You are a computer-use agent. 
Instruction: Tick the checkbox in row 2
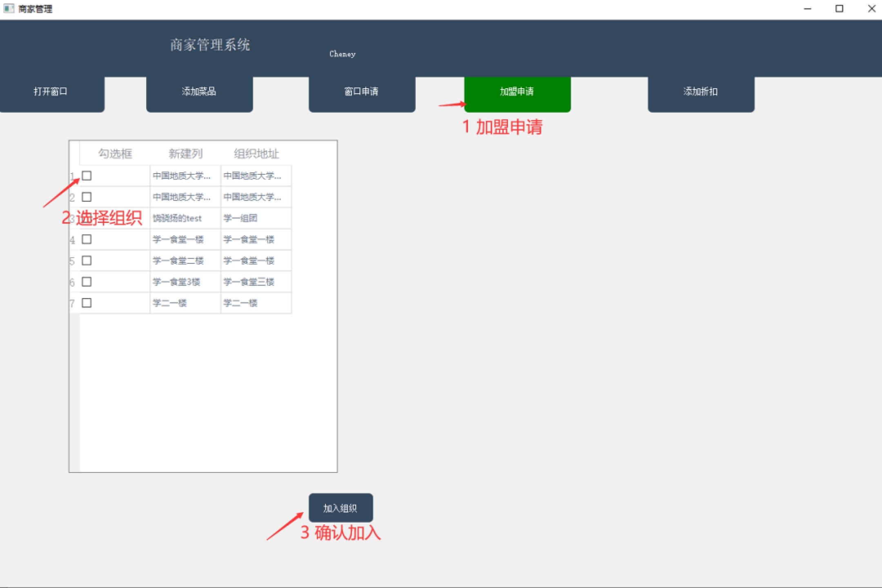tap(87, 197)
